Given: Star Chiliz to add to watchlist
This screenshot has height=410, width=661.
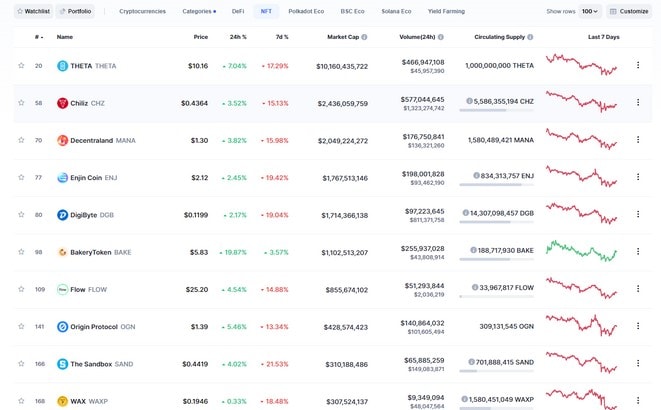Looking at the screenshot, I should coord(21,103).
